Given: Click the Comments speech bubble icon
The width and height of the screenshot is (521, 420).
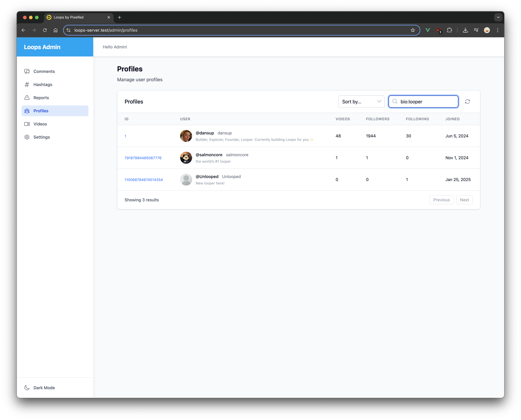Looking at the screenshot, I should (x=27, y=71).
